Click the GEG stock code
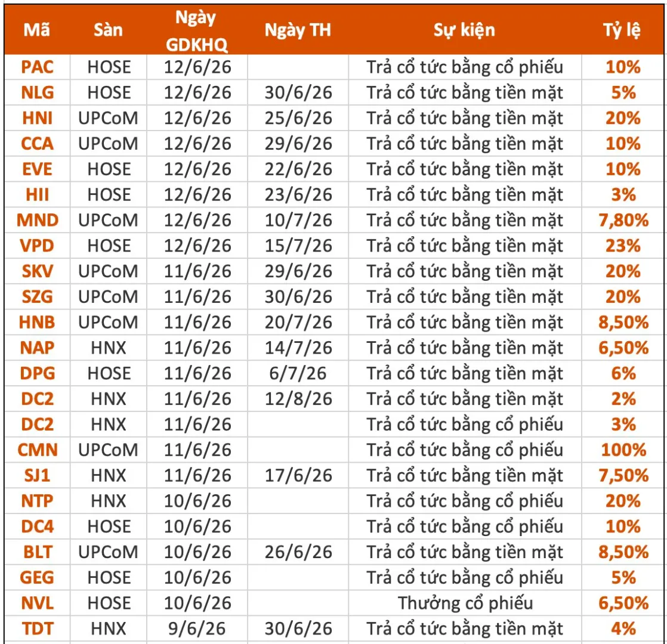Screen dimensions: 667x644 pos(38,577)
